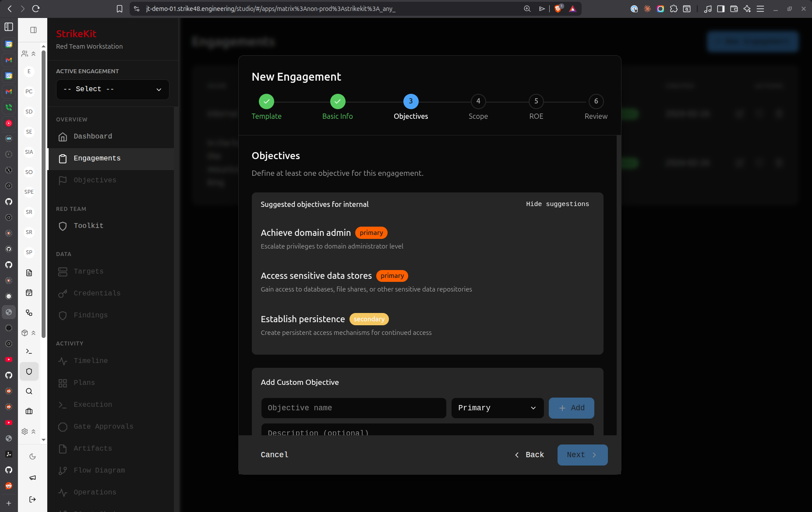This screenshot has height=512, width=812.
Task: Toggle dark mode with the moon icon
Action: (x=32, y=456)
